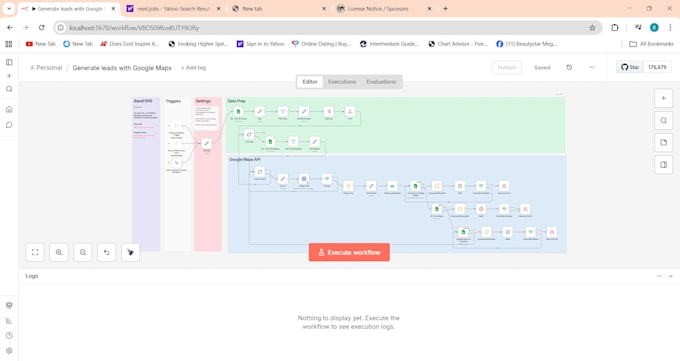Toggle the n8n sidebar panel icon
The height and width of the screenshot is (361, 680).
coord(9,62)
